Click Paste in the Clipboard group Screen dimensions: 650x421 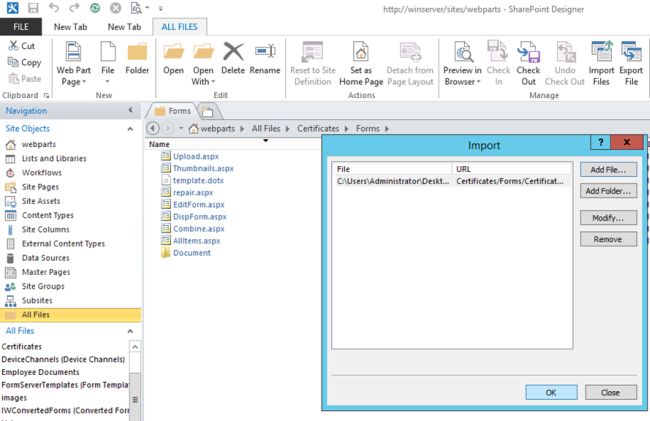(x=25, y=79)
